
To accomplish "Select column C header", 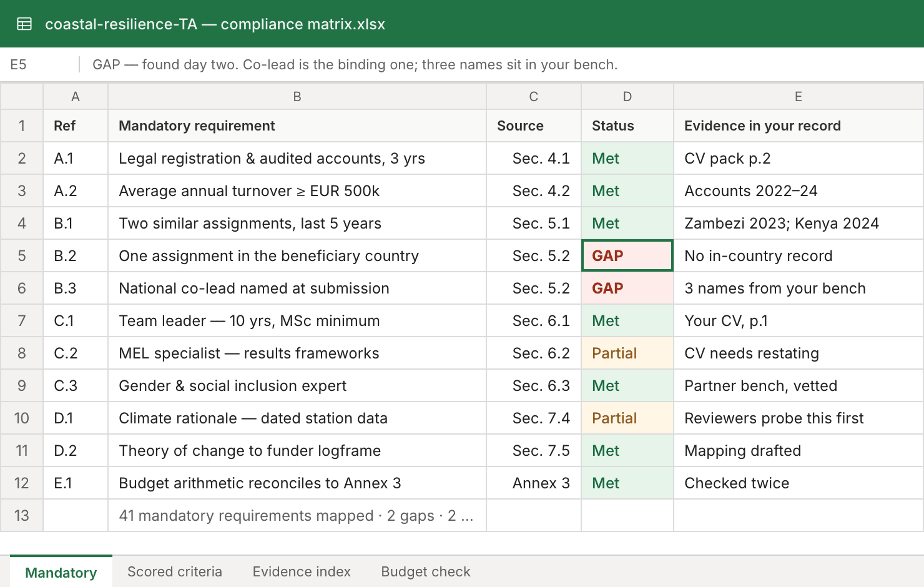I will (534, 97).
